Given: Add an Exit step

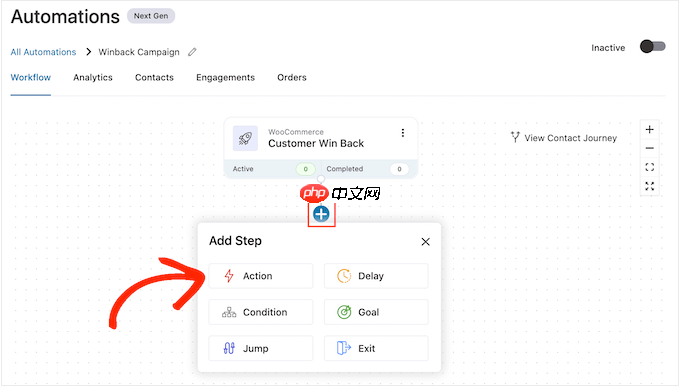Looking at the screenshot, I should (x=376, y=348).
